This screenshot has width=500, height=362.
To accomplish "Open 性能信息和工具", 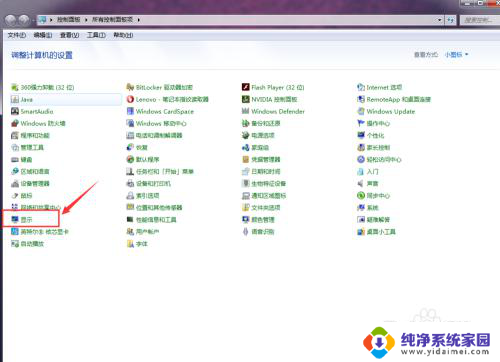I will (x=152, y=219).
